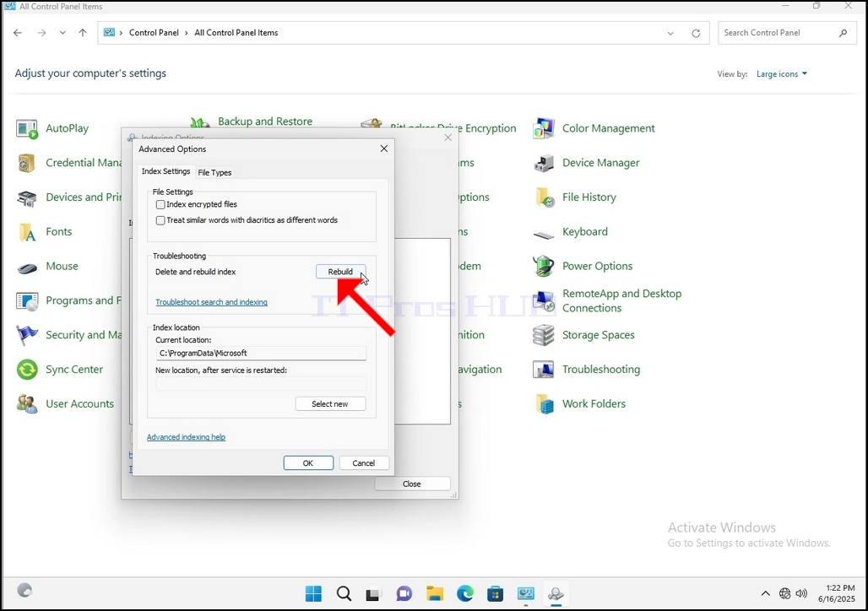Enable Index encrypted files checkbox
Viewport: 868px width, 611px height.
coord(160,205)
